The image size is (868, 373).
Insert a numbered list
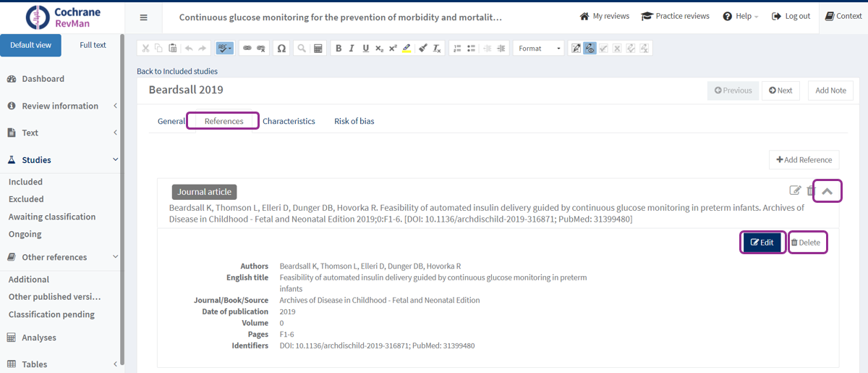[x=456, y=49]
